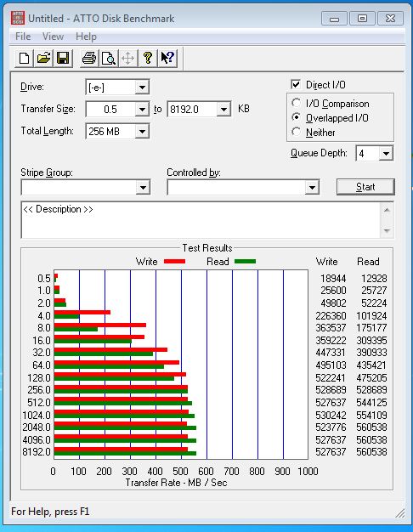Save results with the floppy disk icon
The height and width of the screenshot is (532, 413).
click(x=63, y=58)
